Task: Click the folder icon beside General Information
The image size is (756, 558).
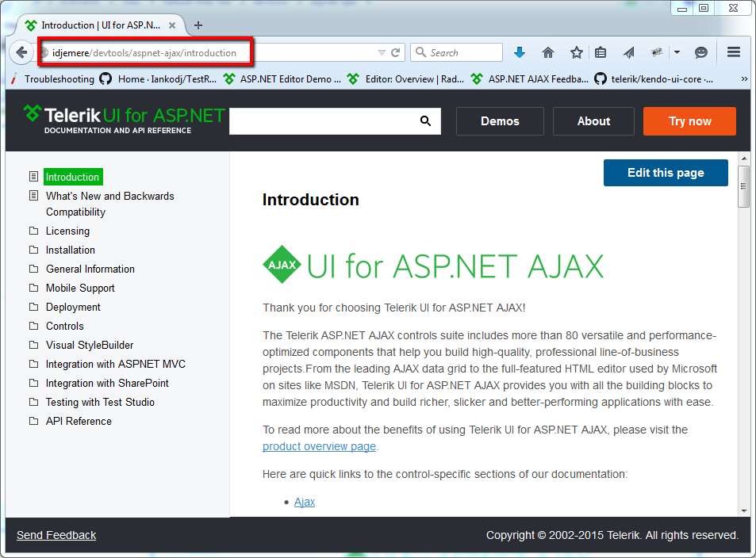Action: click(x=34, y=269)
